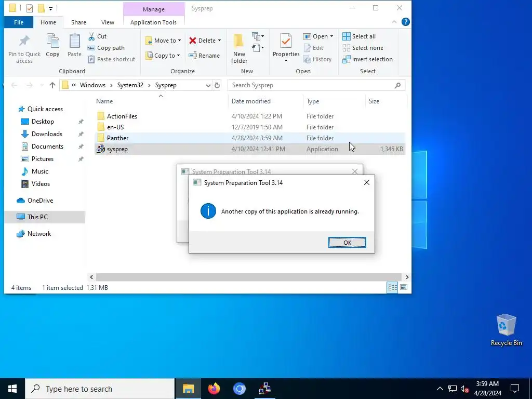532x399 pixels.
Task: Click the Paste ribbon icon
Action: (74, 42)
